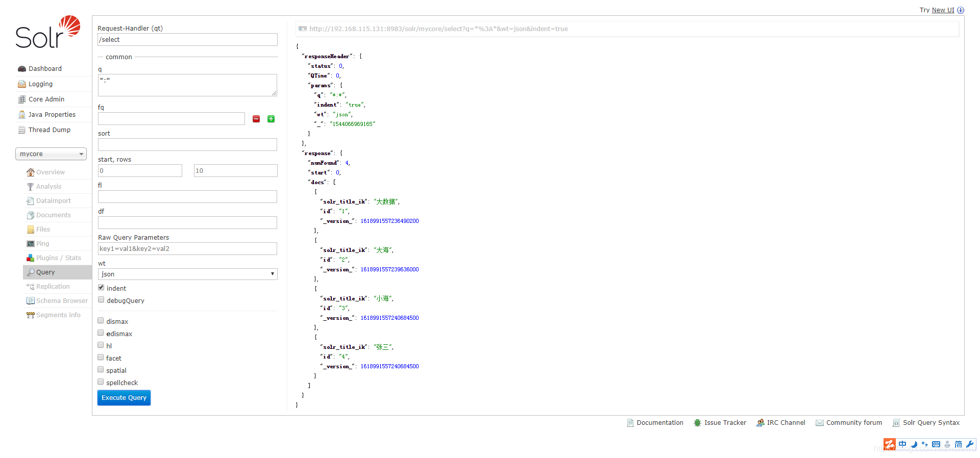Click the Segments info icon
This screenshot has width=980, height=458.
pos(31,315)
